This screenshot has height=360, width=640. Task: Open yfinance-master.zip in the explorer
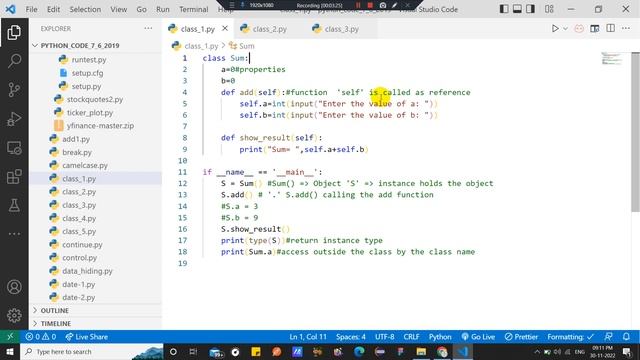(x=100, y=126)
